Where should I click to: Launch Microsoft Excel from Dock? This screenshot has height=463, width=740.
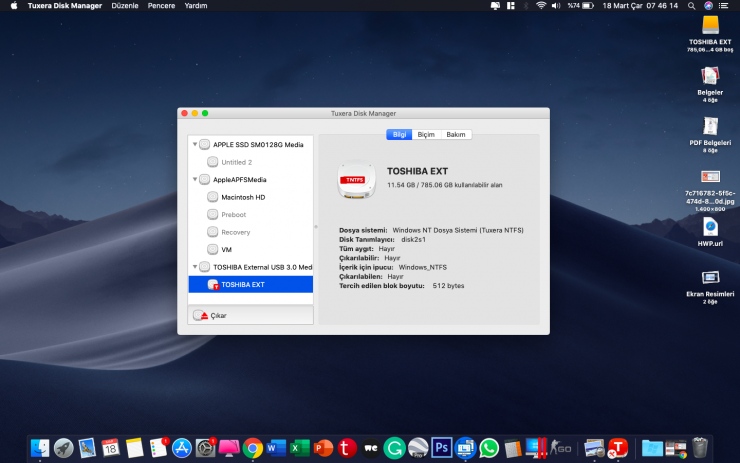click(x=300, y=448)
